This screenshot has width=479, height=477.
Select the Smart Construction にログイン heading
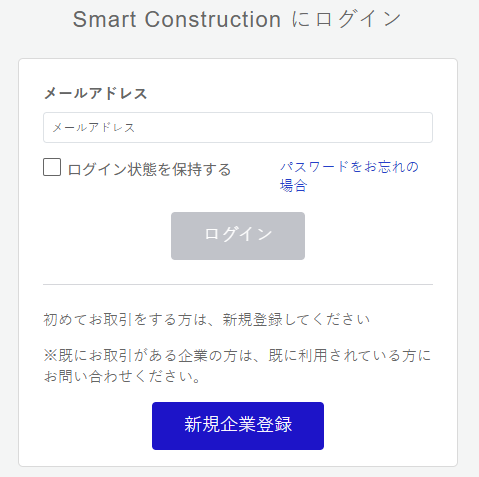click(x=237, y=19)
